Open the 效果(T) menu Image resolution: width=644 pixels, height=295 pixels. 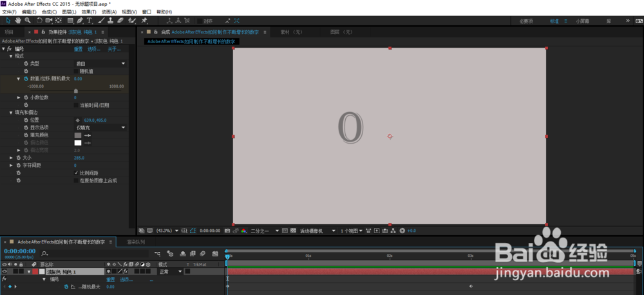click(89, 12)
